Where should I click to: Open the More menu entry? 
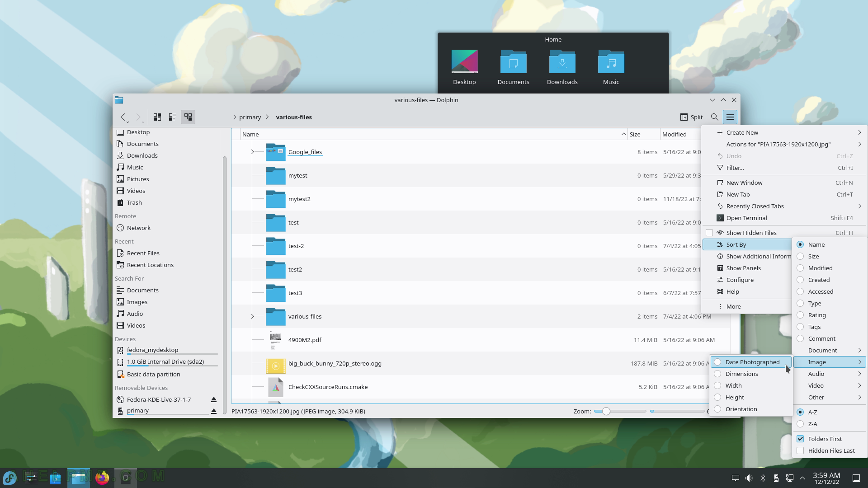pyautogui.click(x=747, y=306)
